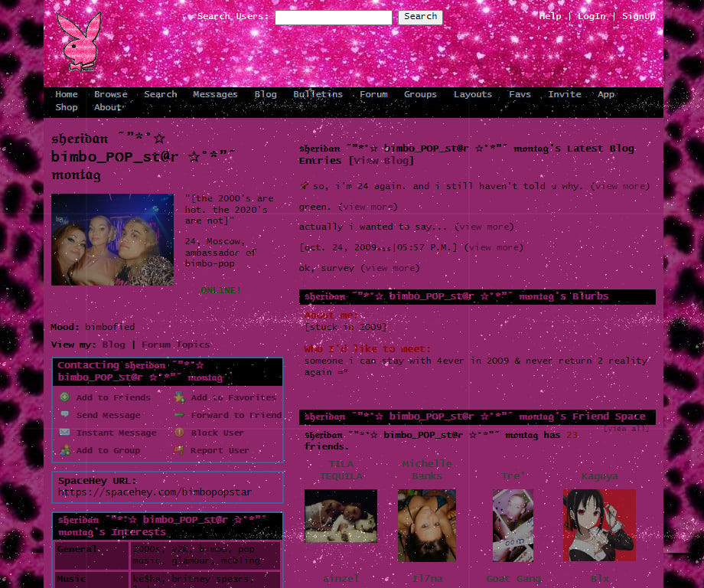Click the 23 friends count link
Viewport: 704px width, 588px height.
[572, 435]
